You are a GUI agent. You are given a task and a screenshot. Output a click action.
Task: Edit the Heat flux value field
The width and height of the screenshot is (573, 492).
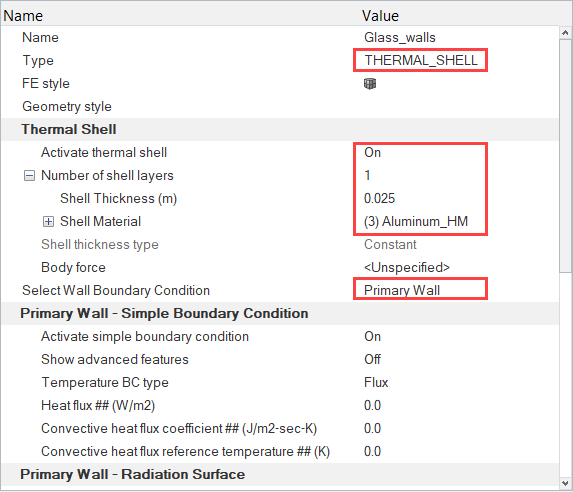pos(372,405)
